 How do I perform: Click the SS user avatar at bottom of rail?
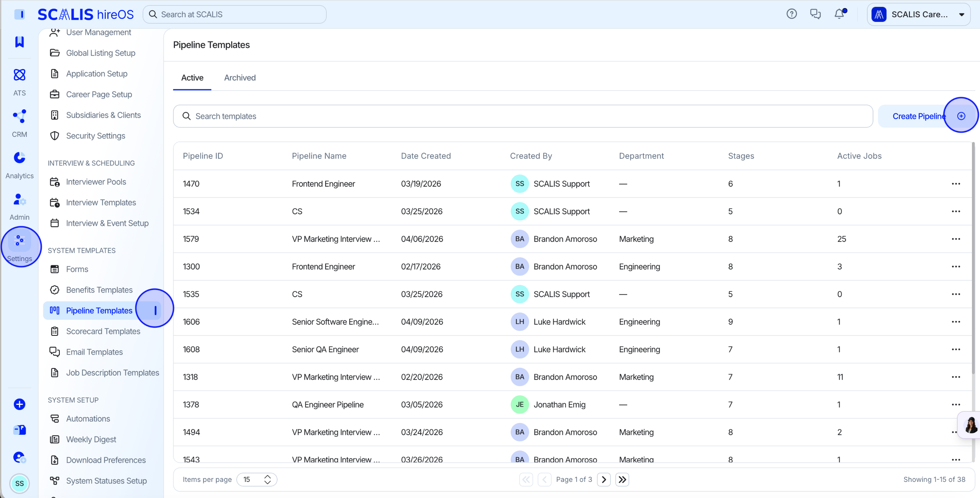tap(20, 483)
